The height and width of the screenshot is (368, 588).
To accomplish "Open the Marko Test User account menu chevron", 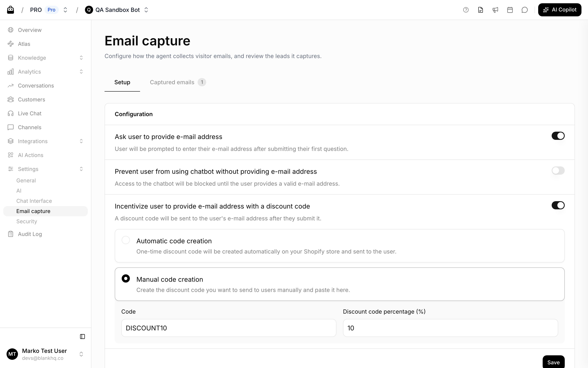I will pos(81,354).
